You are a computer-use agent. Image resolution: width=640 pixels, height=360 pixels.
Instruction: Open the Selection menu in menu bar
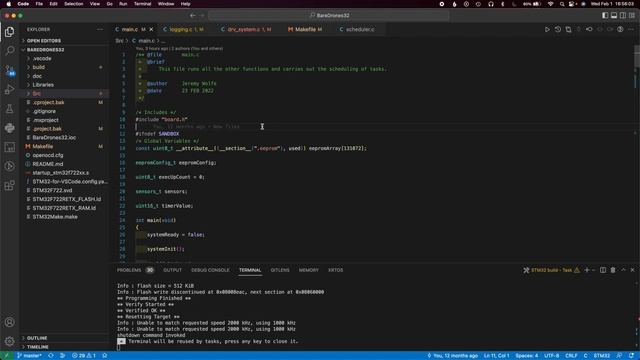pyautogui.click(x=73, y=4)
